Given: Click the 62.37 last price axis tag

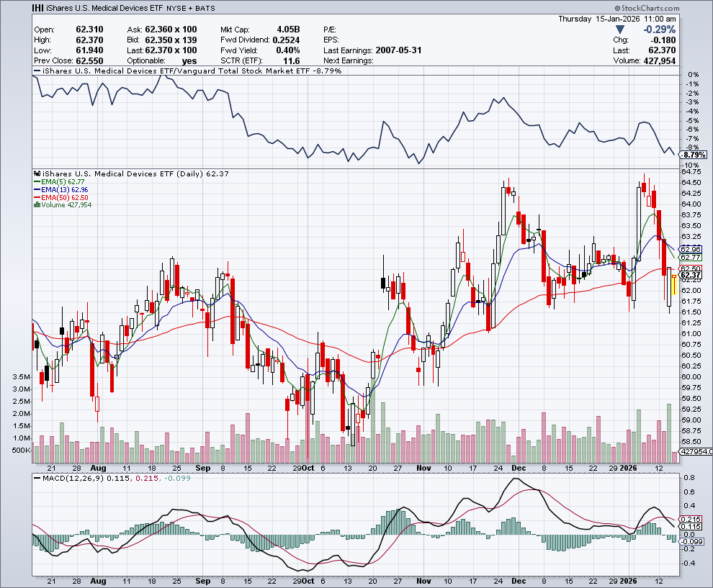Looking at the screenshot, I should [x=690, y=276].
